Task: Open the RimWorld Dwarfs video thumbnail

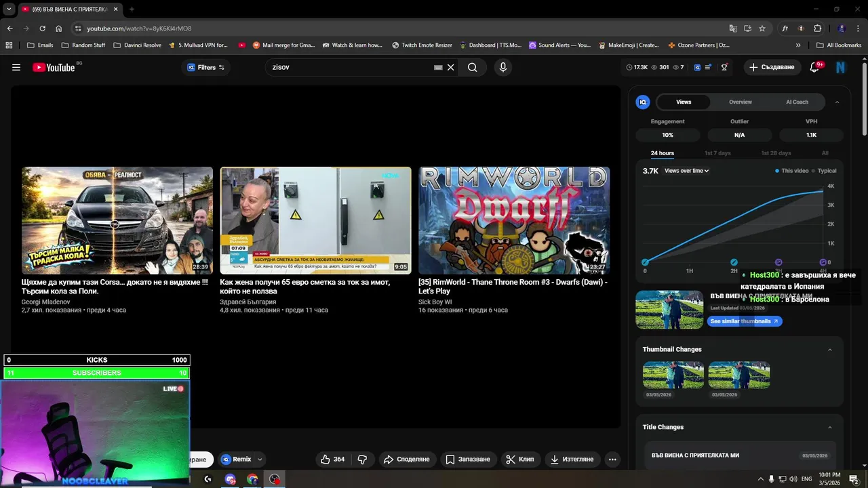Action: [514, 220]
